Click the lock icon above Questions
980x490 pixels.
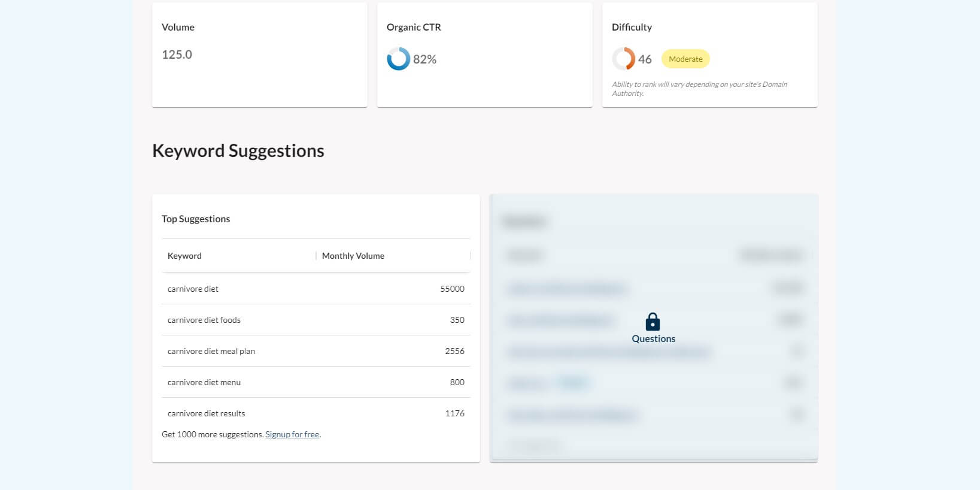[x=653, y=322]
